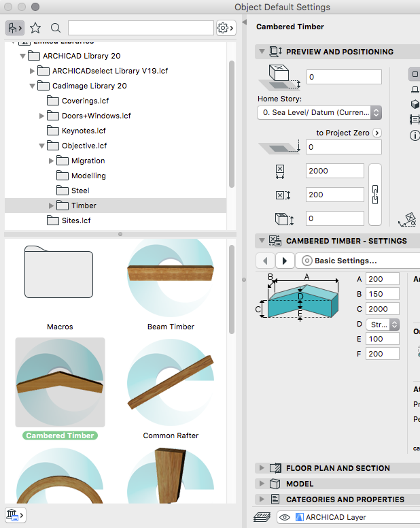Toggle ARCHICAD Layer visibility eye
Viewport: 420px width, 528px height.
click(x=285, y=517)
